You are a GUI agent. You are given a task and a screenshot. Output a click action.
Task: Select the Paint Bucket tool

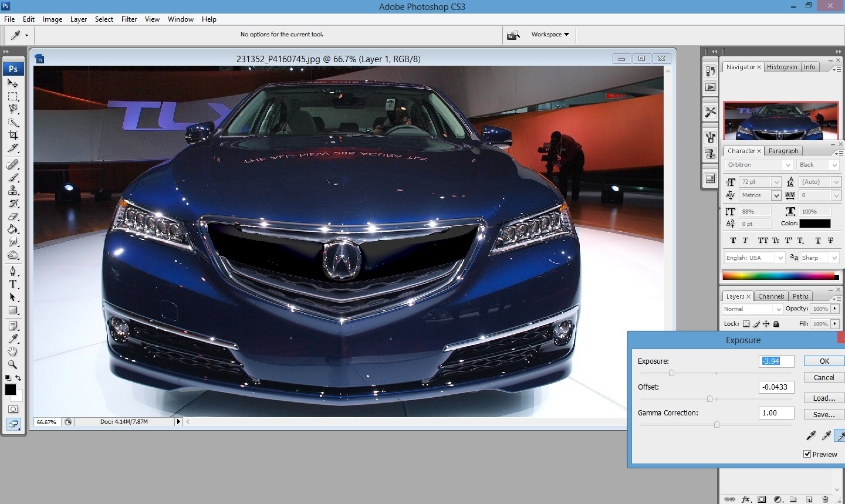(x=13, y=229)
